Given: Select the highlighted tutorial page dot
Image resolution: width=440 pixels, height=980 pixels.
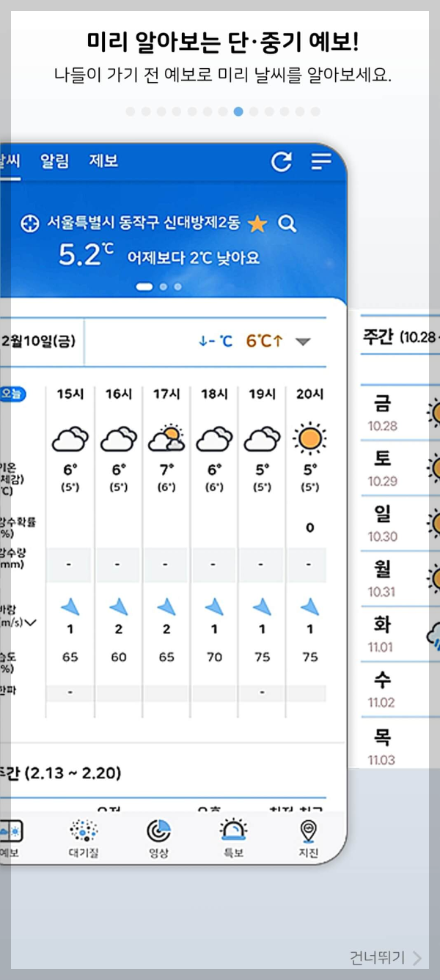Looking at the screenshot, I should tap(238, 111).
